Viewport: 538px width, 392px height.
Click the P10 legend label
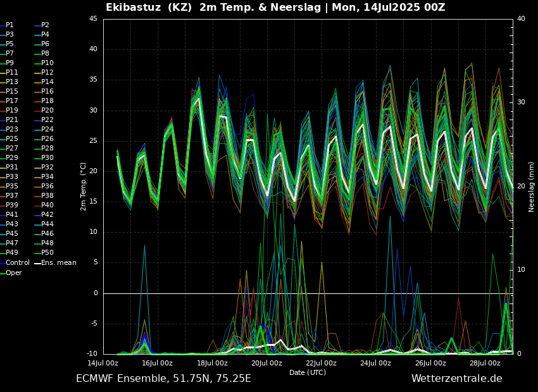click(x=47, y=63)
